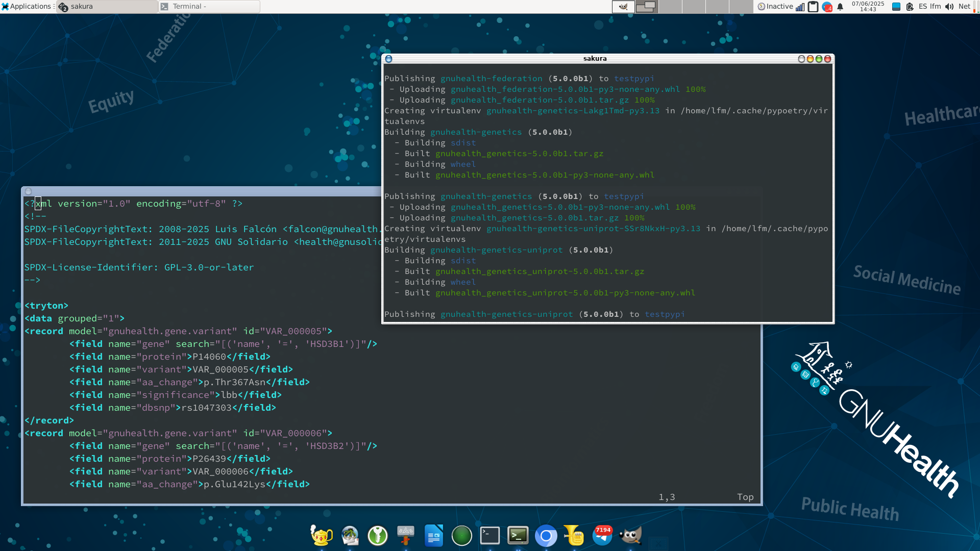Viewport: 980px width, 551px height.
Task: Click the Net monitor label in the panel
Action: [964, 7]
